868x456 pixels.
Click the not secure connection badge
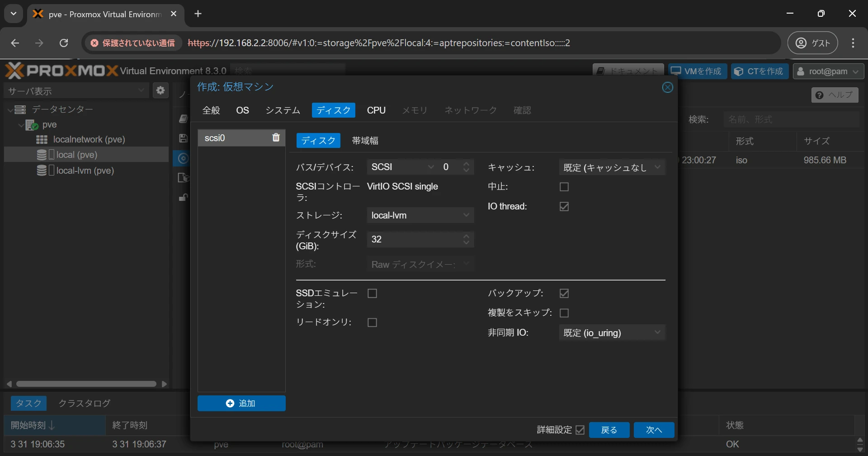[x=132, y=43]
